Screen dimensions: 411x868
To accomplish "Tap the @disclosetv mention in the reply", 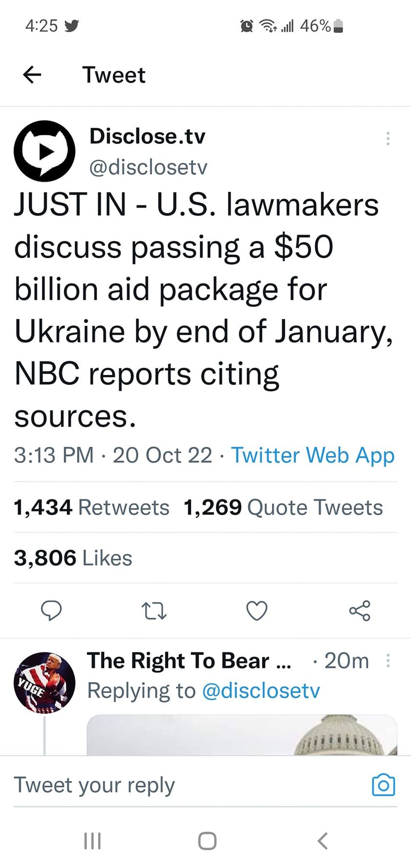I will click(x=261, y=690).
